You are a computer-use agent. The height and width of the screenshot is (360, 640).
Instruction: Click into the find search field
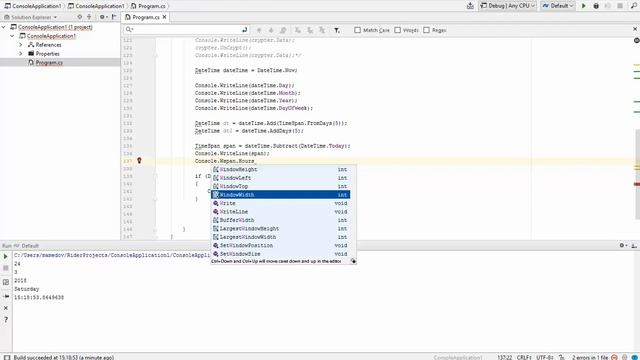pyautogui.click(x=188, y=30)
